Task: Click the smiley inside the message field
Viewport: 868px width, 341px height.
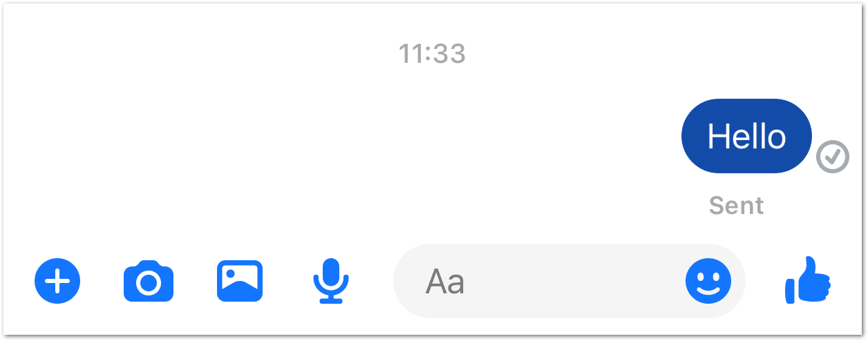Action: click(x=708, y=281)
